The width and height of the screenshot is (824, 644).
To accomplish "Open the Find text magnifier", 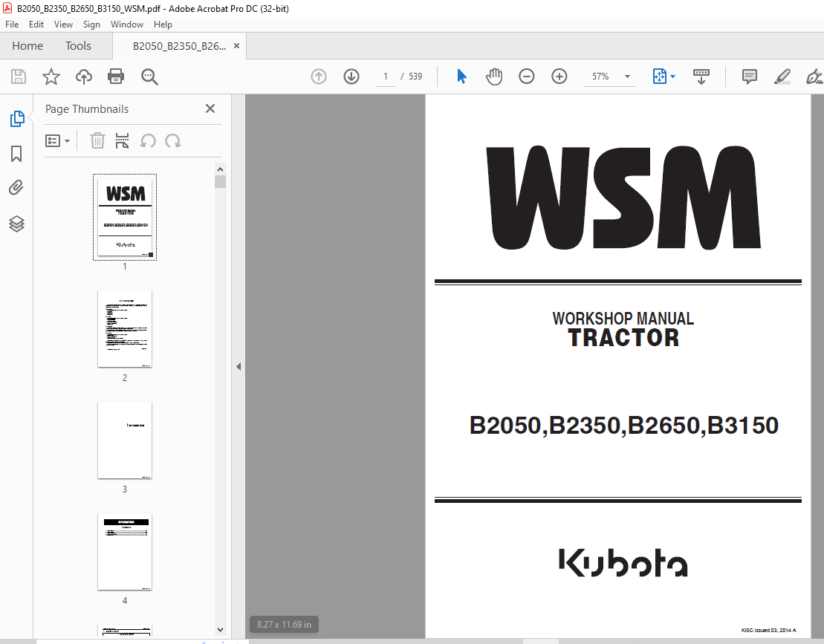I will 149,77.
